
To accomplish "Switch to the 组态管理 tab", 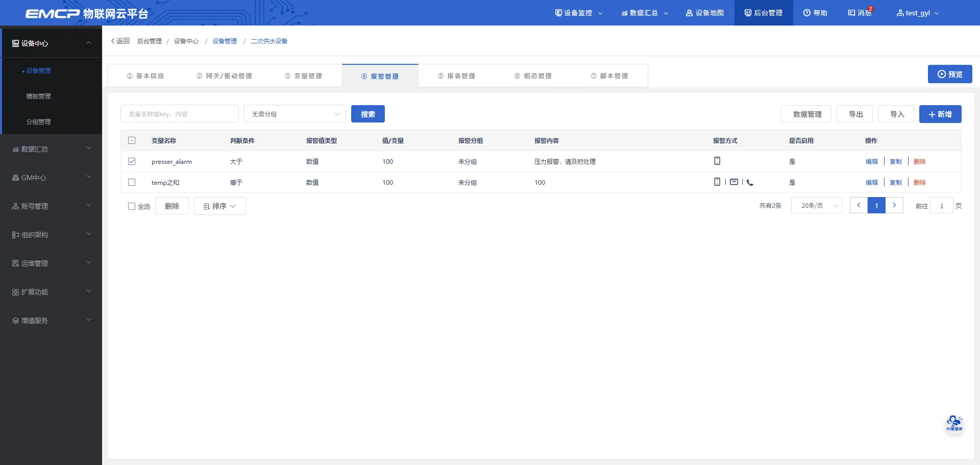I will tap(533, 76).
